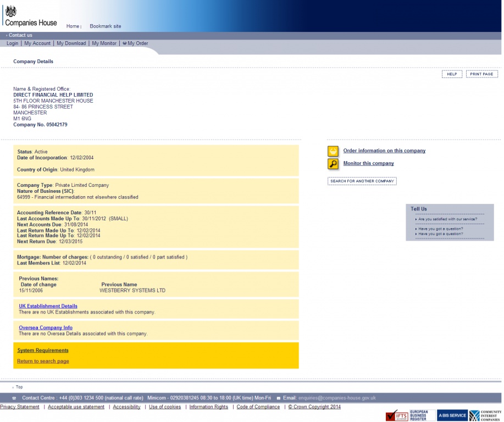This screenshot has height=422, width=504.
Task: Open My Order
Action: (137, 43)
